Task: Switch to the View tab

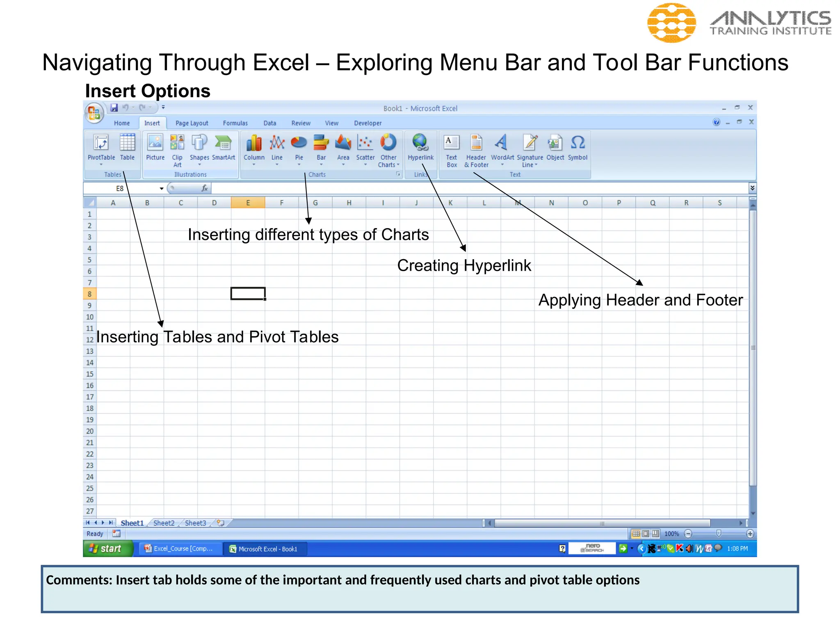Action: click(x=331, y=123)
